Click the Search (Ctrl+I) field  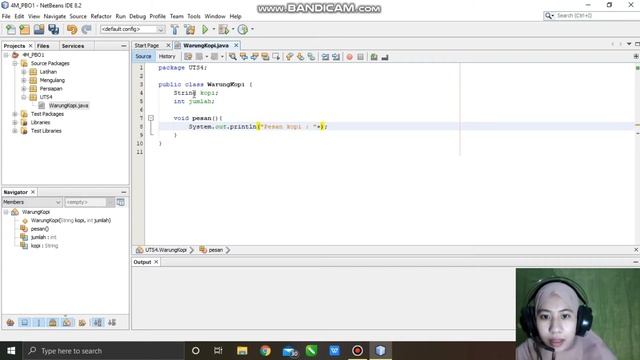point(596,16)
